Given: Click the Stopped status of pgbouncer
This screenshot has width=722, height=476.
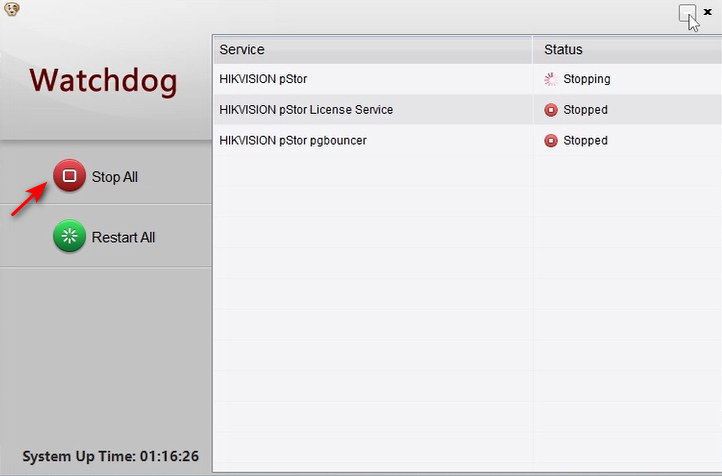Looking at the screenshot, I should click(586, 141).
